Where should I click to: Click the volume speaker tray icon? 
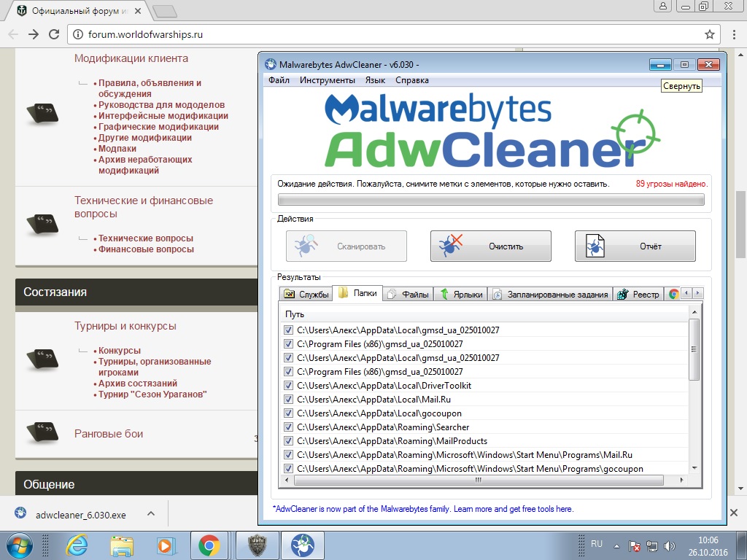pyautogui.click(x=670, y=545)
